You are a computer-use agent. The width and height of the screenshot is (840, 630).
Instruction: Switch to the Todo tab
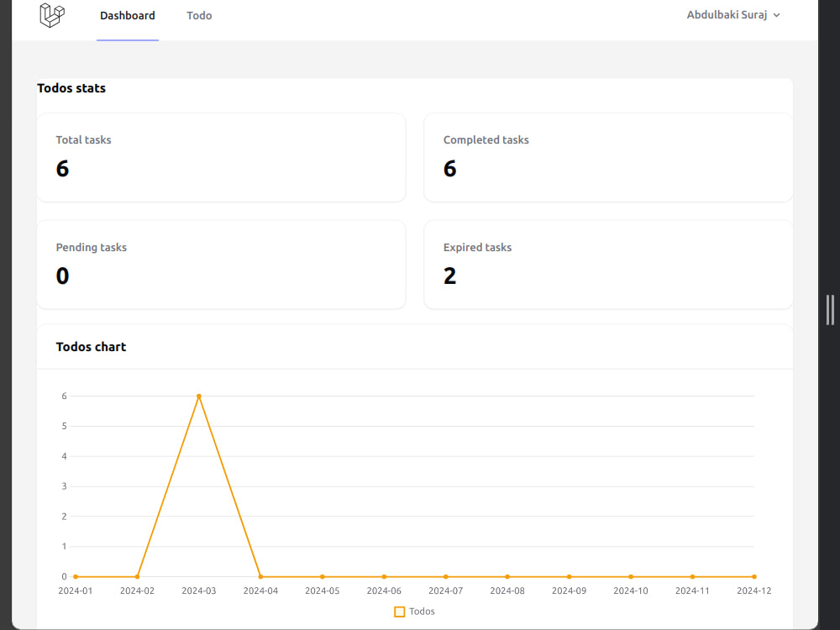click(x=199, y=15)
